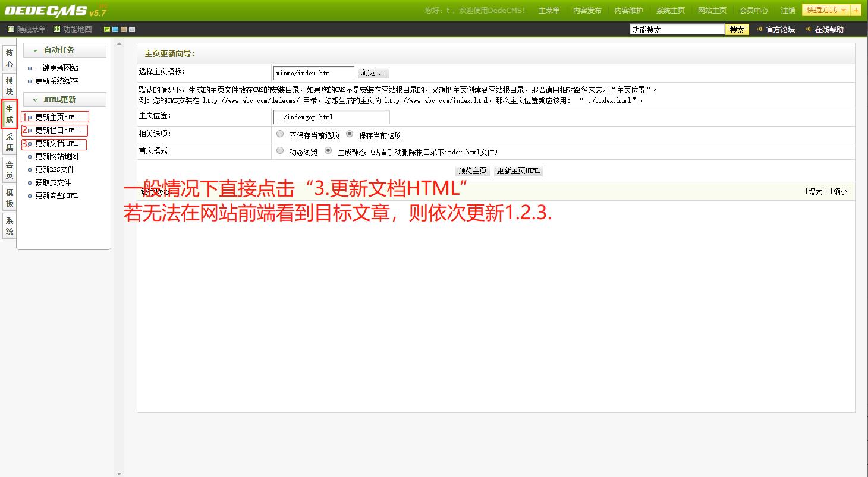Select the gray skin color swatch
868x477 pixels.
(x=132, y=29)
